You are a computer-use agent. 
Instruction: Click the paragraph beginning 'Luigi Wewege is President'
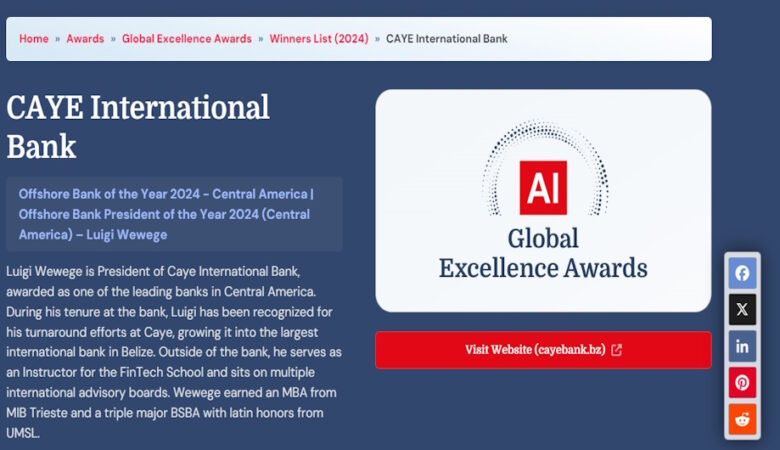174,352
